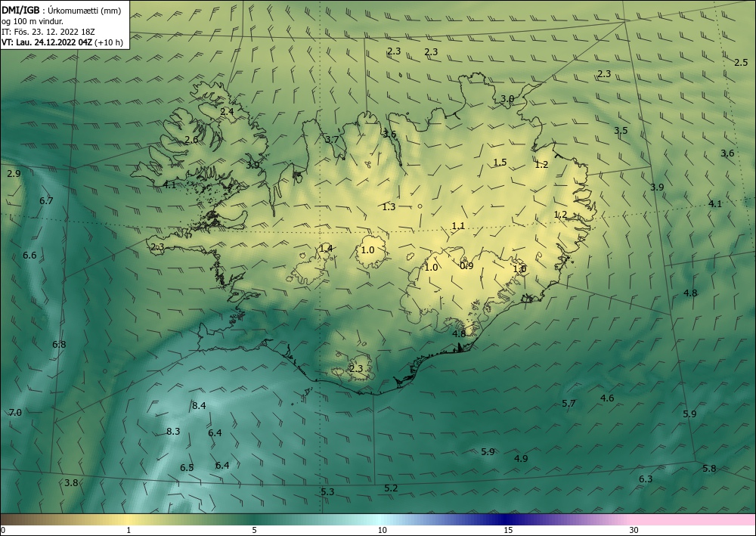
Task: Click the color scale label "30"
Action: point(634,531)
